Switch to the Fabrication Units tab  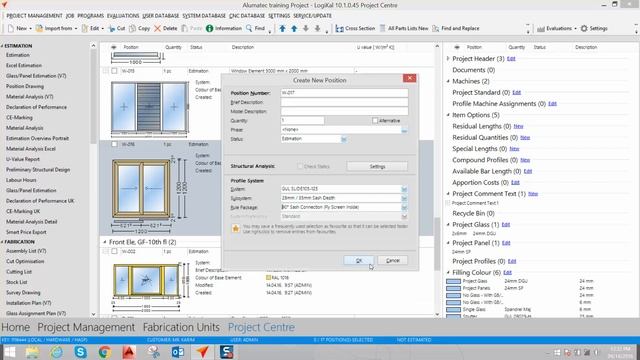(x=181, y=327)
